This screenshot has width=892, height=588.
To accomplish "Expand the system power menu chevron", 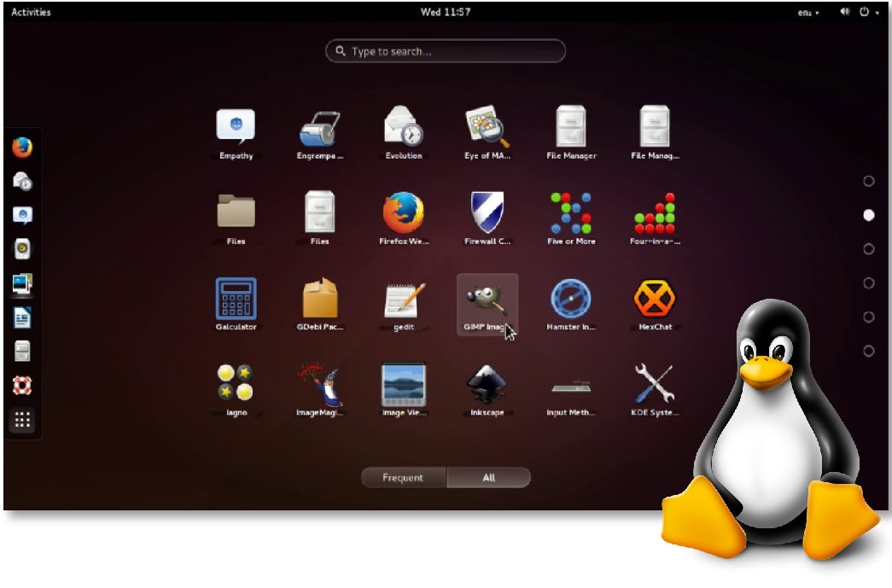I will coord(876,12).
